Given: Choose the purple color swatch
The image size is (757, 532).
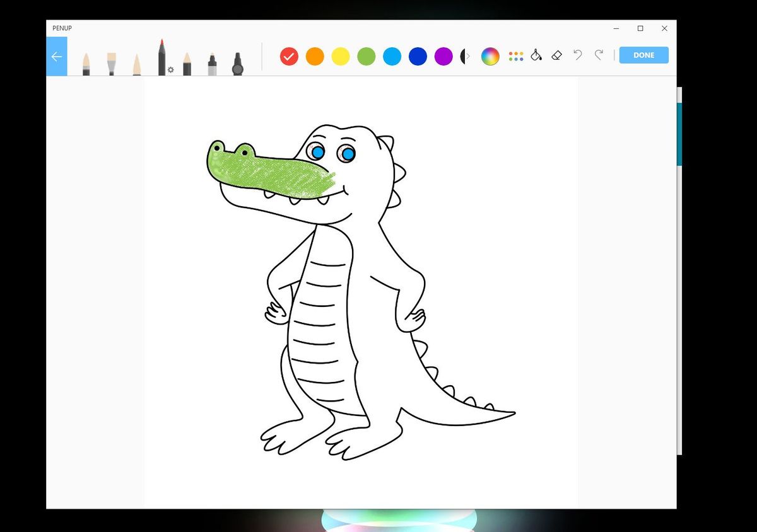Looking at the screenshot, I should 443,56.
